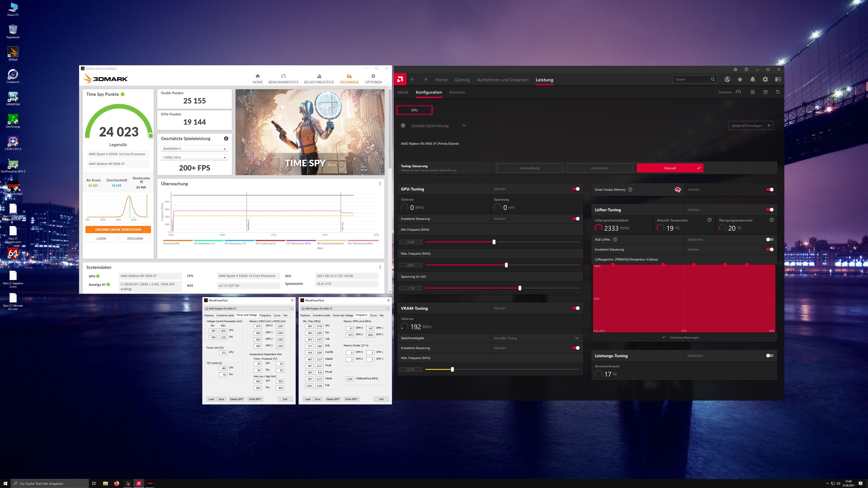The height and width of the screenshot is (488, 868).
Task: Toggle VRAM-Tuning switch
Action: coord(576,308)
